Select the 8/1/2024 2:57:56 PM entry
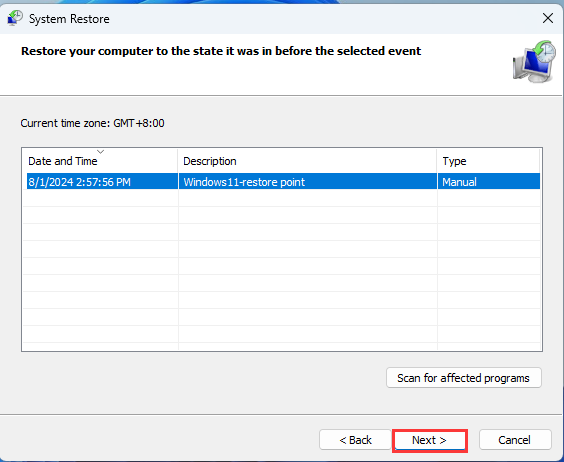Viewport: 564px width, 462px height. pyautogui.click(x=79, y=182)
